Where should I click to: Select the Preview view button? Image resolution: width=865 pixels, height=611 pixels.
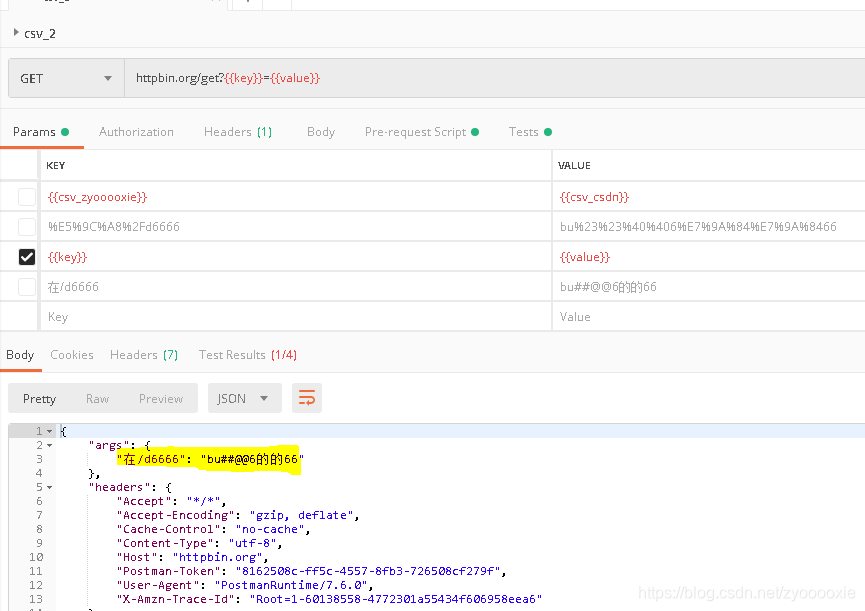161,399
